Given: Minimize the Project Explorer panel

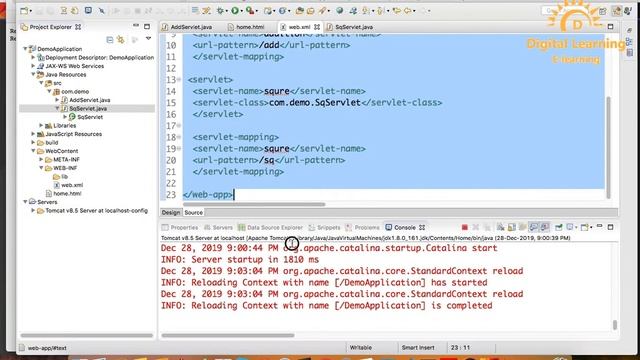Looking at the screenshot, I should (x=136, y=26).
